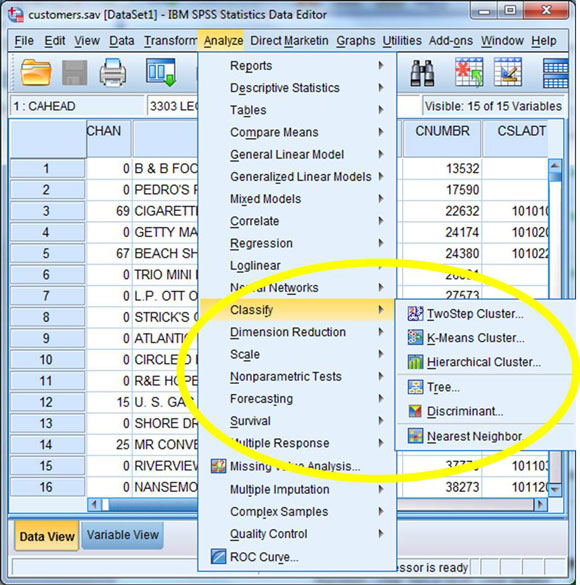Click the Multiple Imputation entry
This screenshot has height=585, width=580.
click(297, 489)
